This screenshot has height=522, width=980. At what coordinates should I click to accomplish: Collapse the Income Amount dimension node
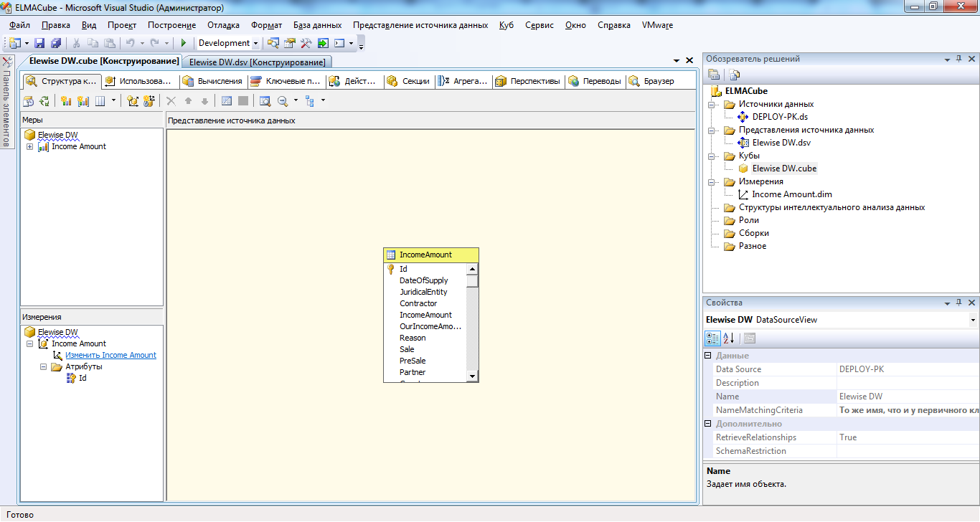pos(29,343)
